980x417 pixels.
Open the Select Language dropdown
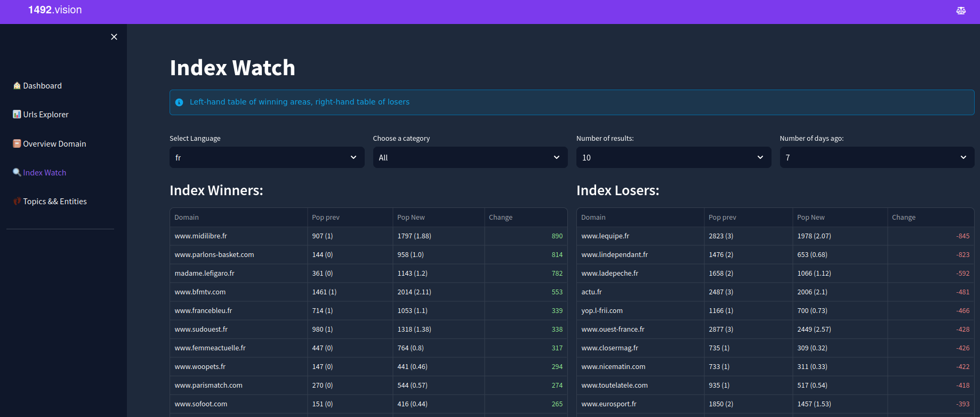pyautogui.click(x=267, y=158)
